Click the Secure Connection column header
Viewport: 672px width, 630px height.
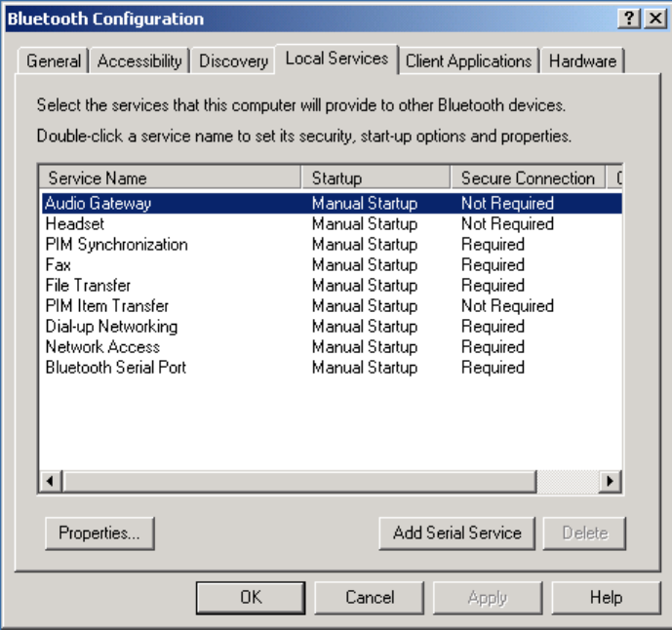pyautogui.click(x=528, y=177)
